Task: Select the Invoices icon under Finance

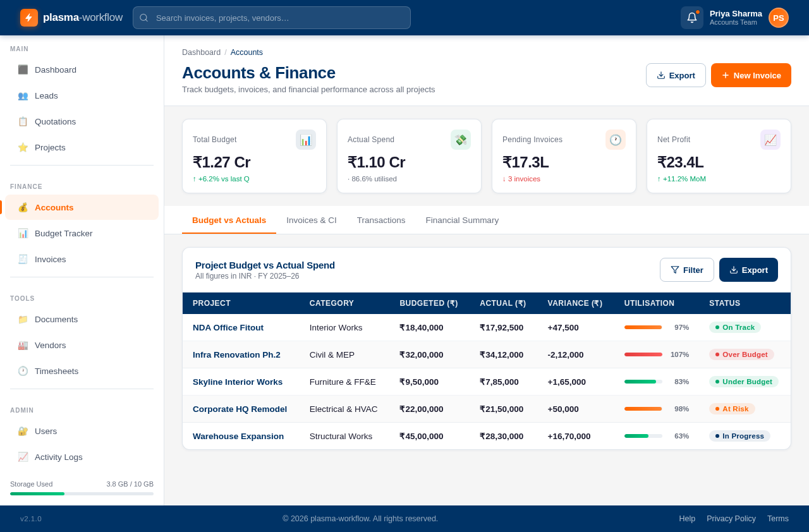Action: 23,259
